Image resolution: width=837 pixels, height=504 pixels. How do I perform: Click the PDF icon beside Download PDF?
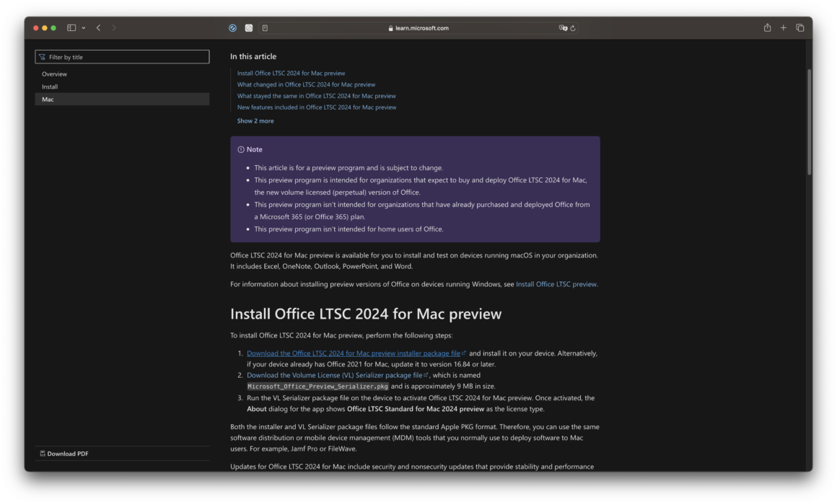tap(43, 454)
